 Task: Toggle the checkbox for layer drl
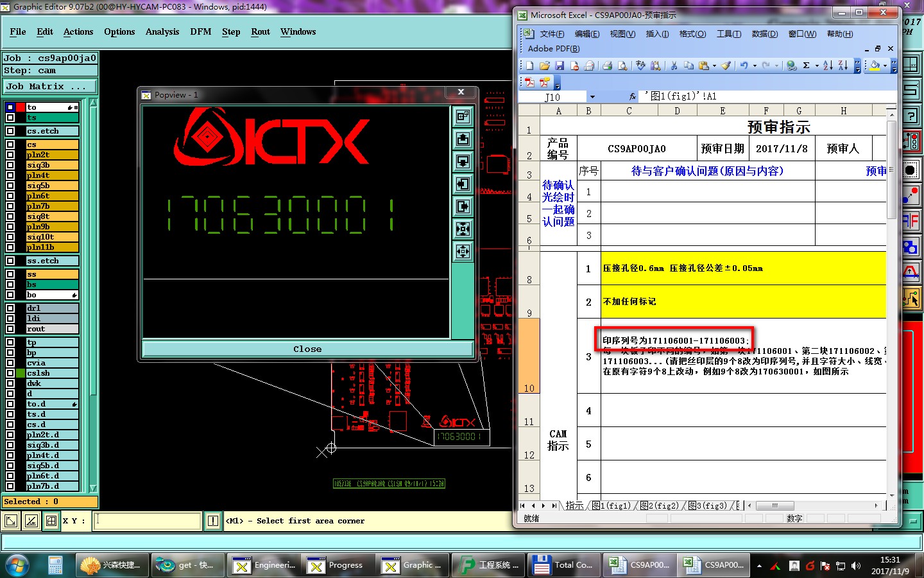point(10,308)
